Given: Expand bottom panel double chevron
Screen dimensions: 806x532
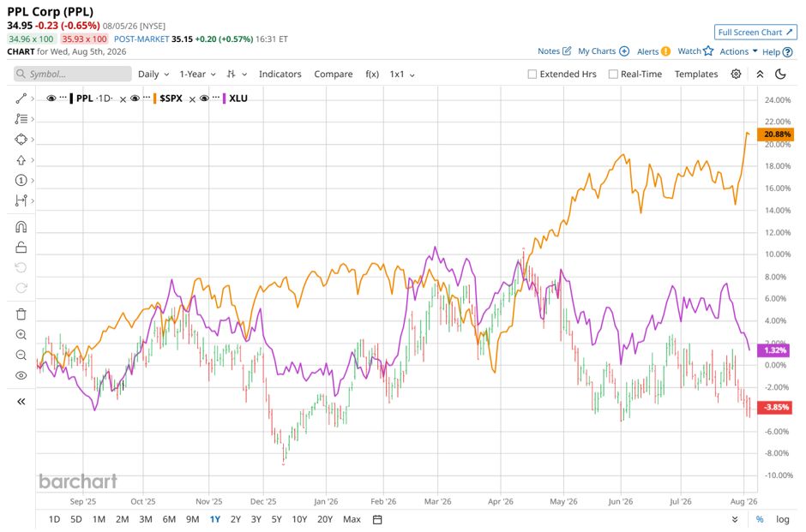Looking at the screenshot, I should [735, 520].
